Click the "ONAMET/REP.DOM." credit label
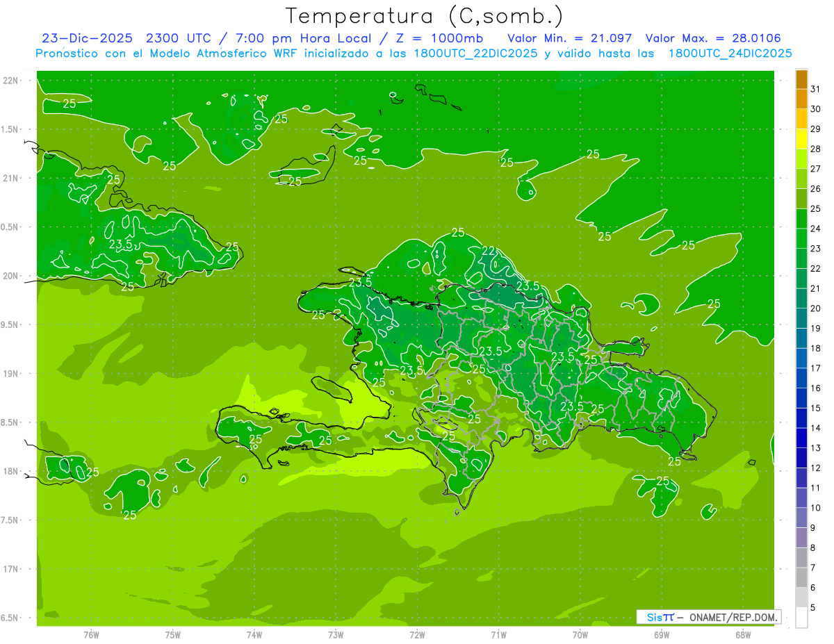The image size is (834, 644). click(x=733, y=617)
